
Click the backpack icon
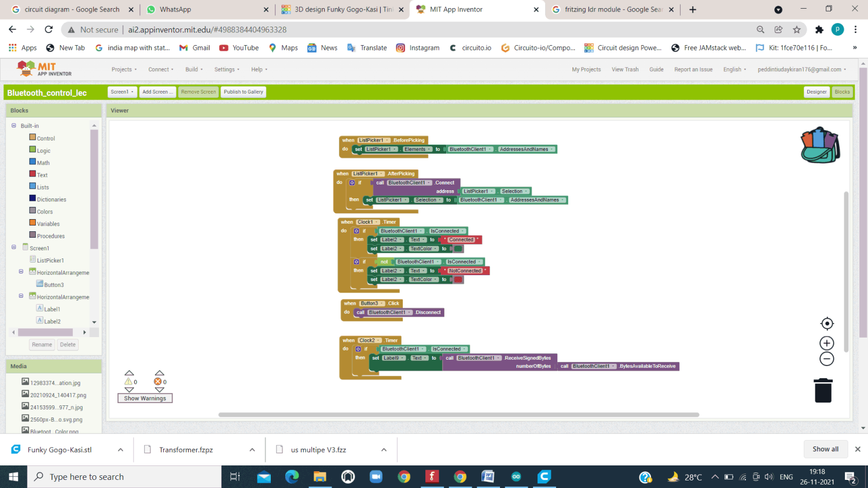pyautogui.click(x=820, y=145)
